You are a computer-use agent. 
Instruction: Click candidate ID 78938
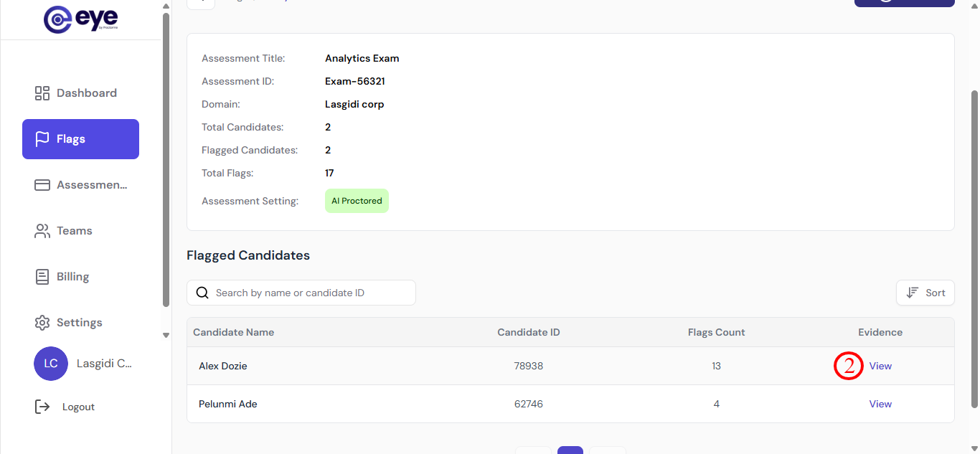[x=529, y=366]
